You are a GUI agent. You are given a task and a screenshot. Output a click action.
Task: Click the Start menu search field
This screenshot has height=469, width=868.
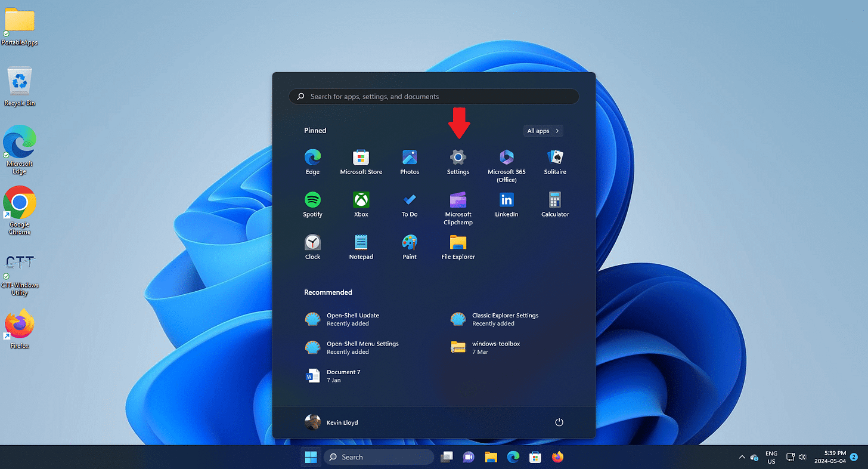pyautogui.click(x=434, y=97)
